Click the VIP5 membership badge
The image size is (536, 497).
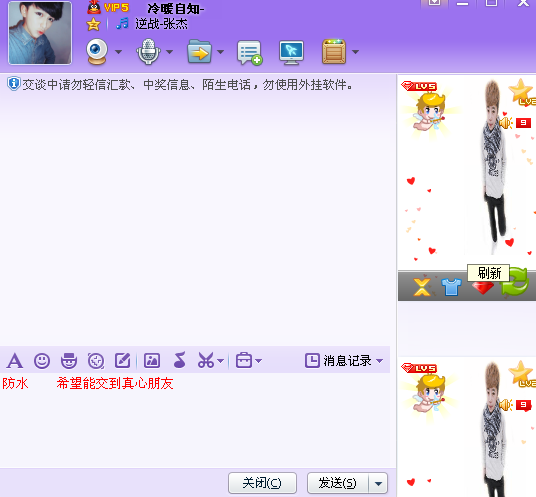click(x=116, y=8)
